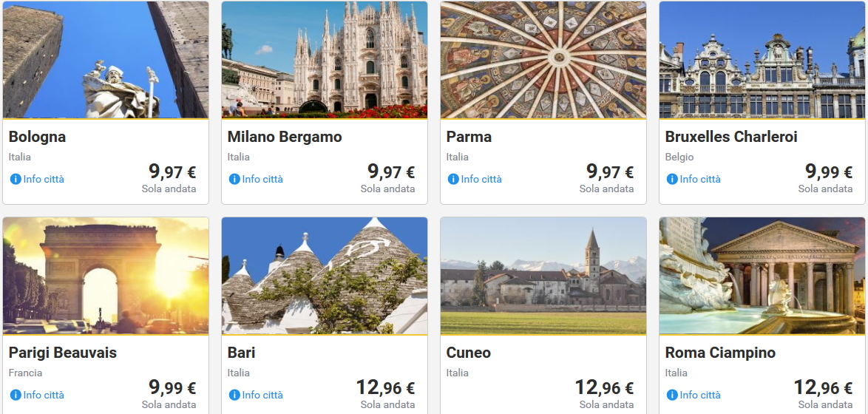
Task: Click the info icon under Bari
Action: [234, 395]
